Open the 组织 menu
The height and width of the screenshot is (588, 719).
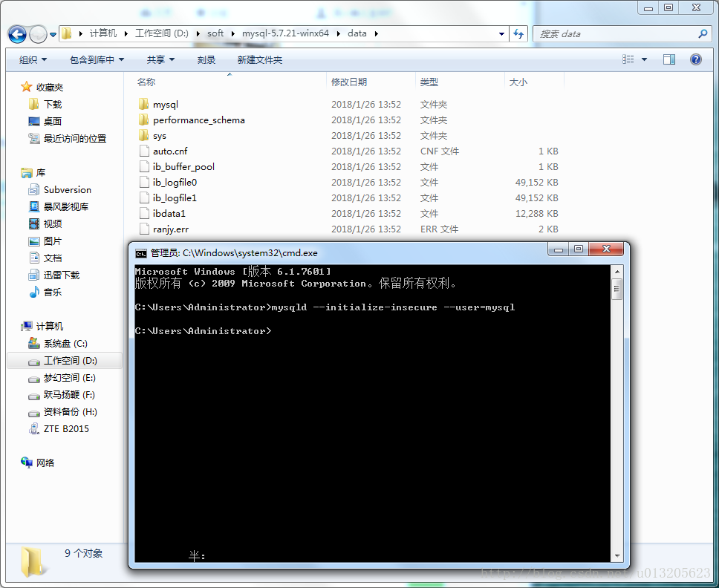point(33,59)
